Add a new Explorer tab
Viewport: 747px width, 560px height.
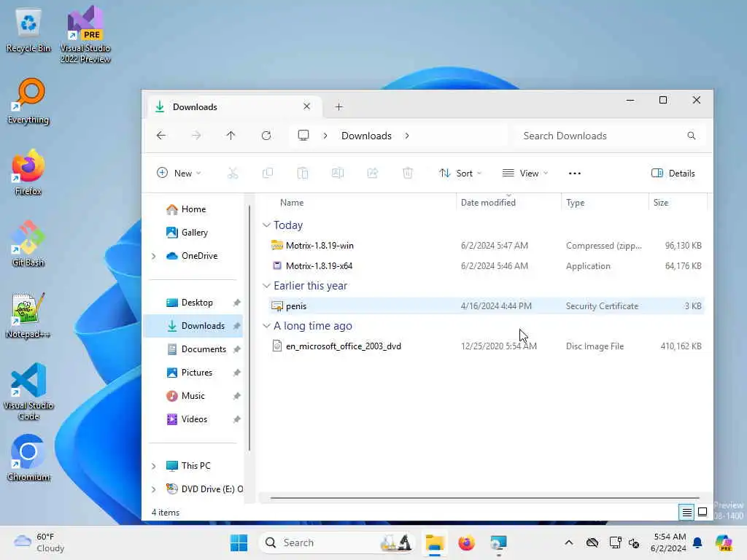point(338,107)
